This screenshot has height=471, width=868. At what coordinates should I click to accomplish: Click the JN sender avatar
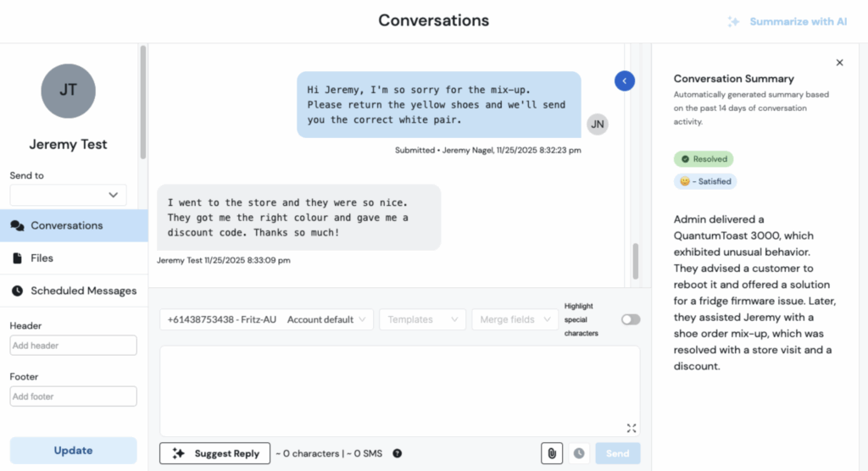[598, 124]
